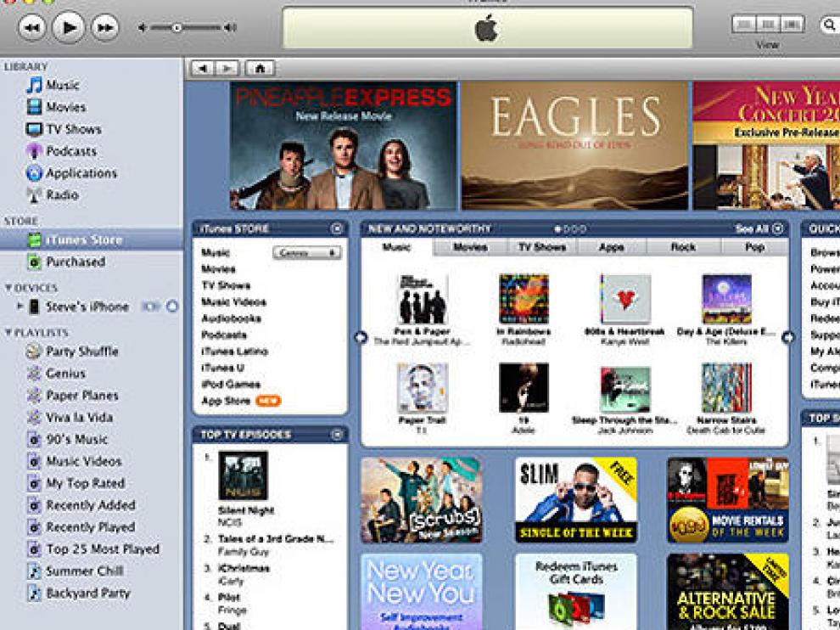Open Eagles album banner

click(574, 145)
